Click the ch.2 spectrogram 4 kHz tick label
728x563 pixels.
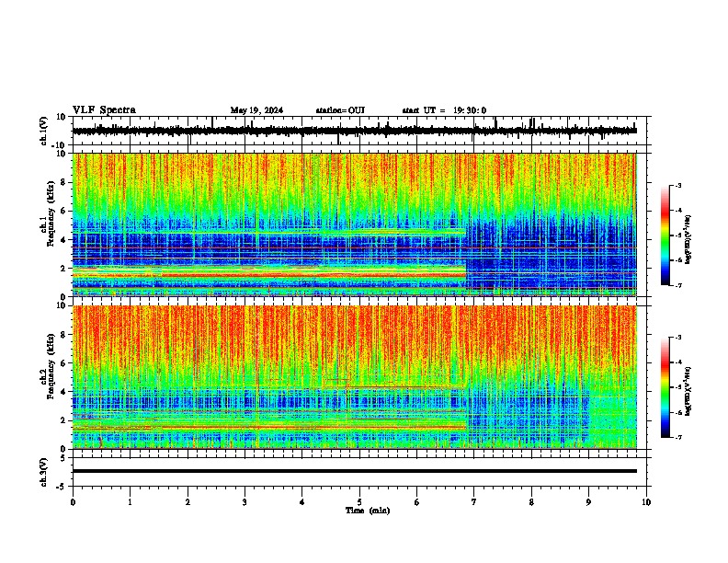pyautogui.click(x=63, y=392)
